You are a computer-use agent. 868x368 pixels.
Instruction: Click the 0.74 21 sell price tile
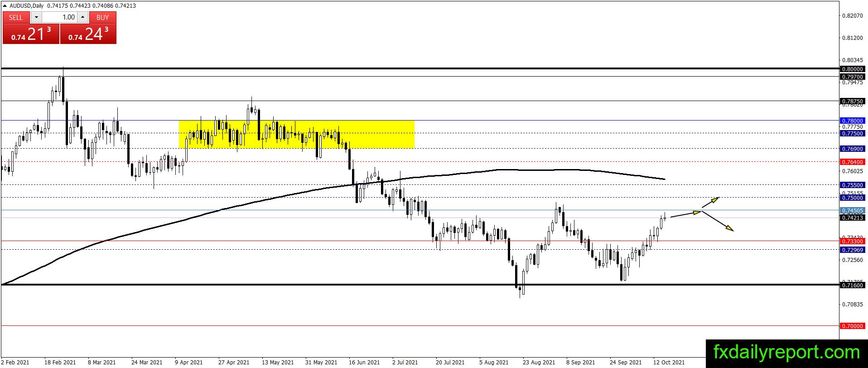(31, 34)
